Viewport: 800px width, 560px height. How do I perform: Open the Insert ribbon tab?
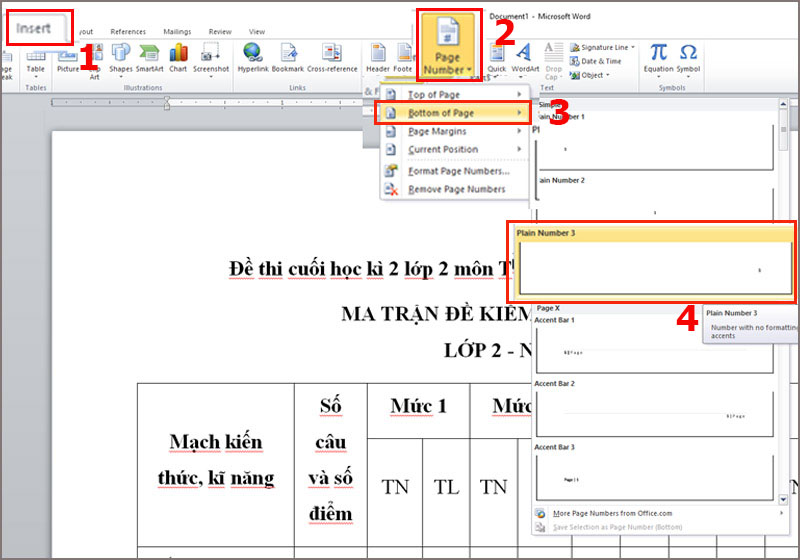click(34, 29)
